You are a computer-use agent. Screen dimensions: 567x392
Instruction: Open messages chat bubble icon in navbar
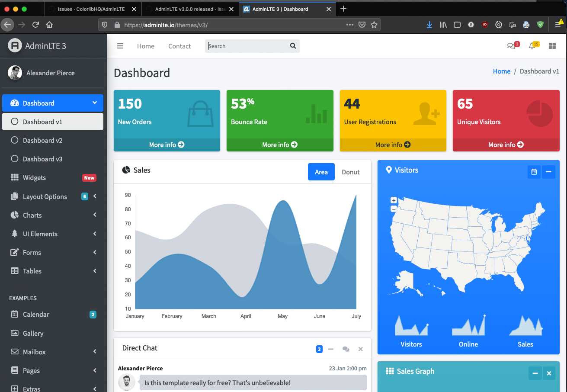[512, 46]
